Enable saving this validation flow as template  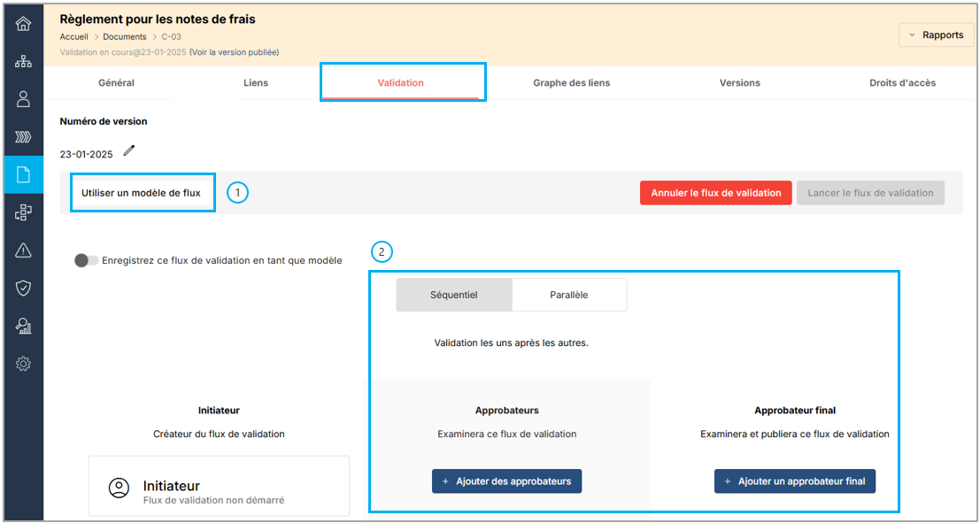(x=86, y=260)
